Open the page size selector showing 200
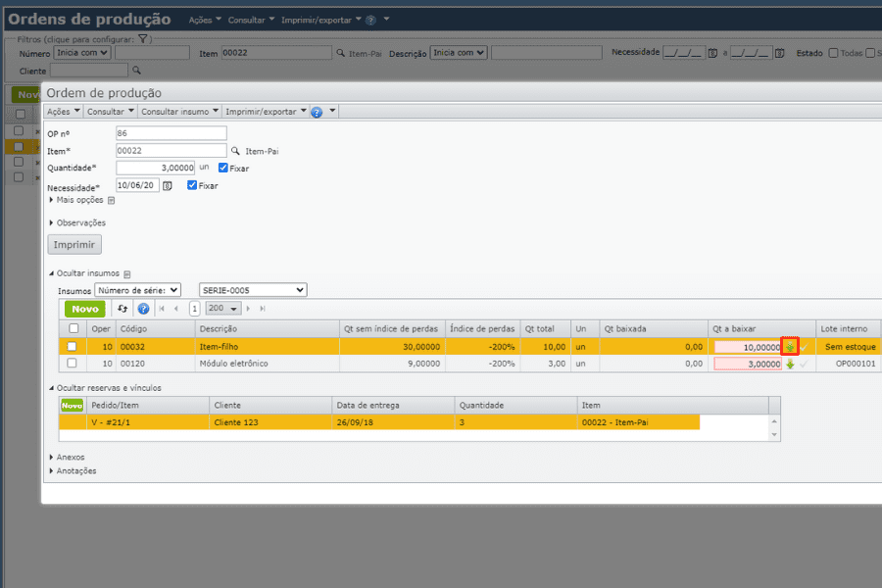Image resolution: width=882 pixels, height=588 pixels. (221, 309)
